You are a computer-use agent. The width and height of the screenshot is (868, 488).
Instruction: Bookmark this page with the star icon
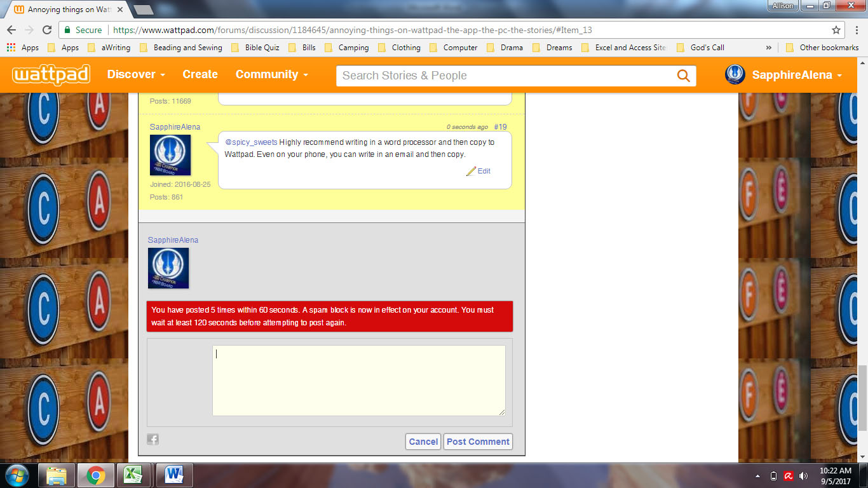tap(836, 30)
